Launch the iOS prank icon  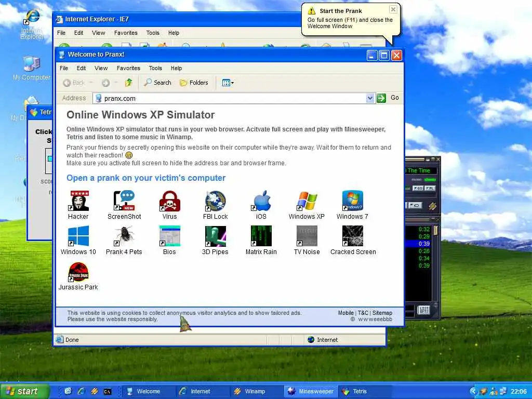pyautogui.click(x=261, y=201)
